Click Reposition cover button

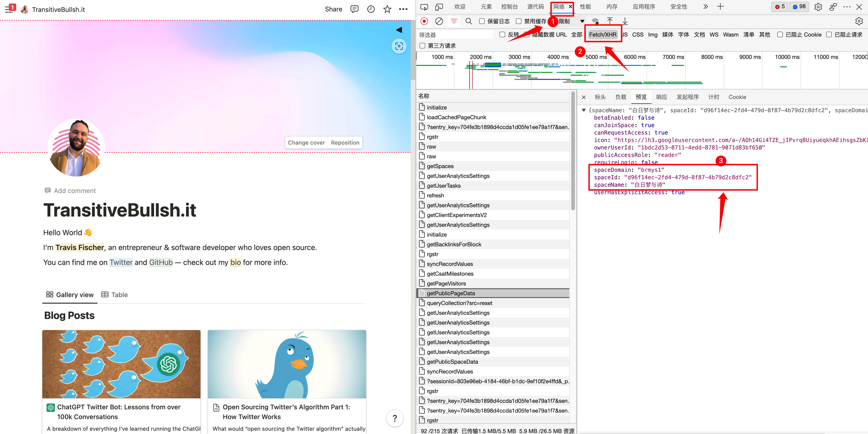[345, 143]
